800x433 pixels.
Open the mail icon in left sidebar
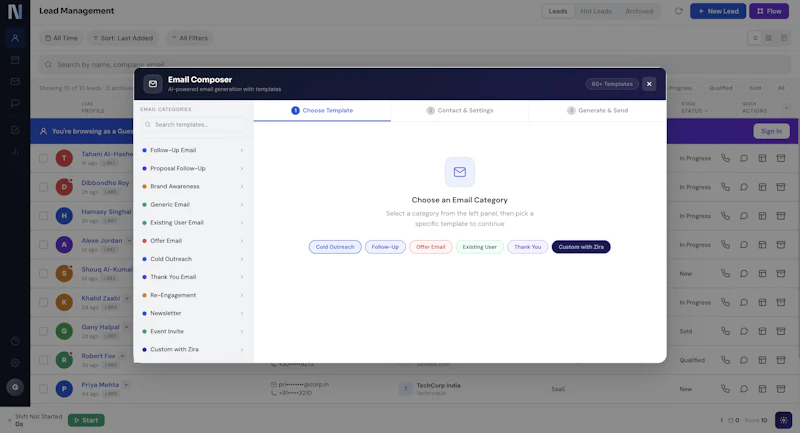(15, 82)
